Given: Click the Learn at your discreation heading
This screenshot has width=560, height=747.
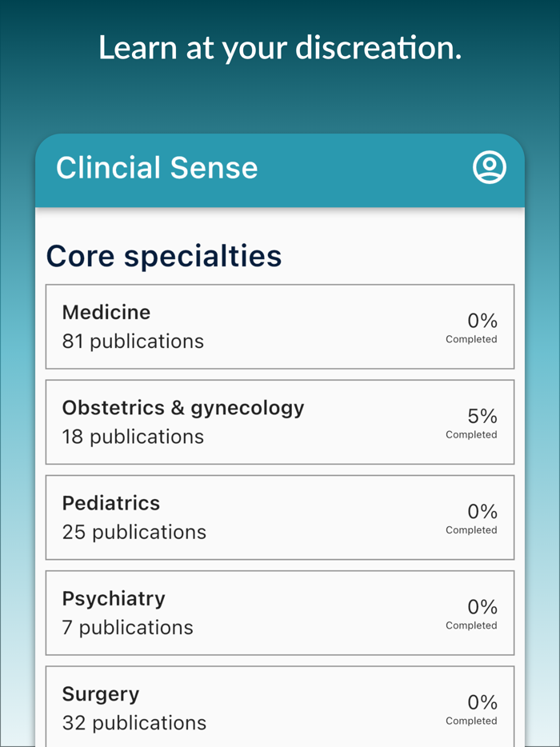Looking at the screenshot, I should (x=280, y=48).
